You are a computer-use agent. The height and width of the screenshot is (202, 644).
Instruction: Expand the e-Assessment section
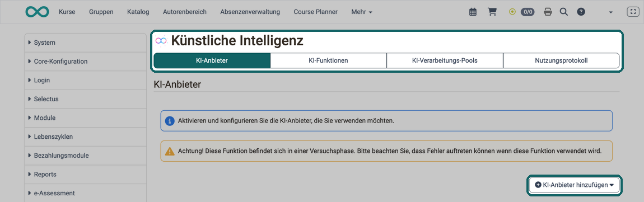86,193
